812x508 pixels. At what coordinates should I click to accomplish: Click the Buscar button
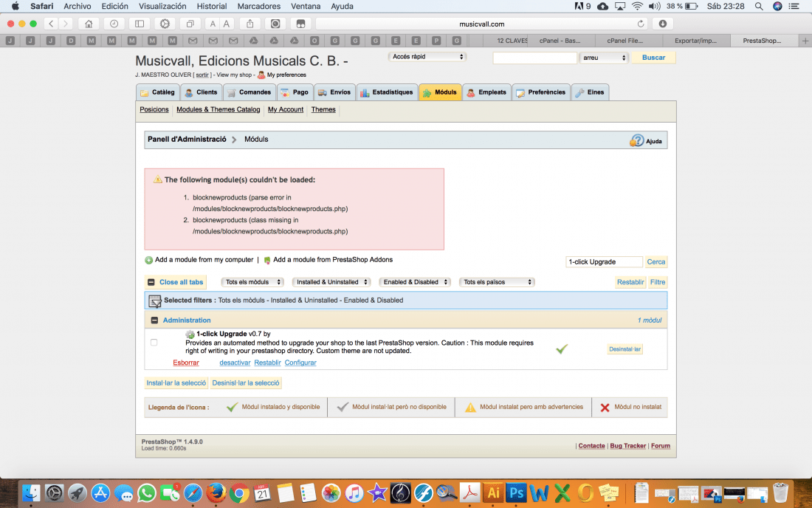(653, 58)
